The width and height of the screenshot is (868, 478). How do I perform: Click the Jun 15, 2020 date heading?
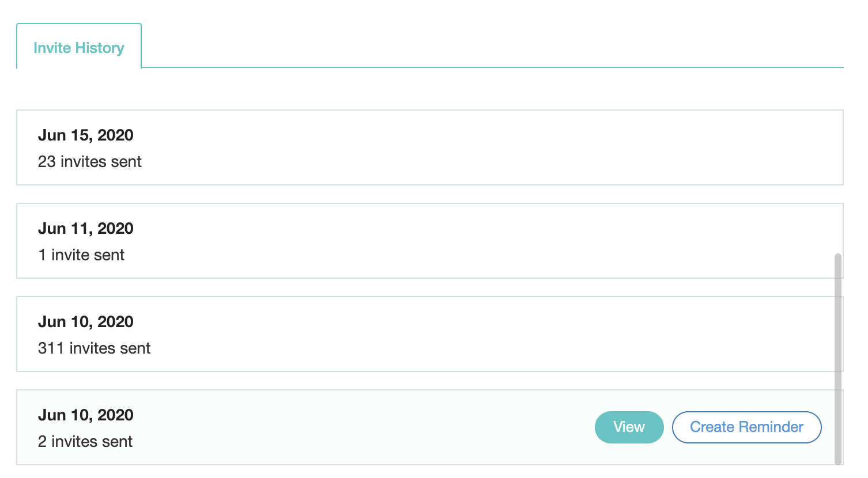tap(85, 135)
